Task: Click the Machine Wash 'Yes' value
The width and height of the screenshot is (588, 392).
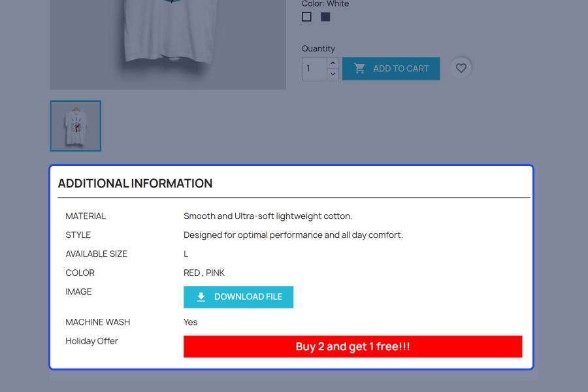Action: tap(191, 322)
